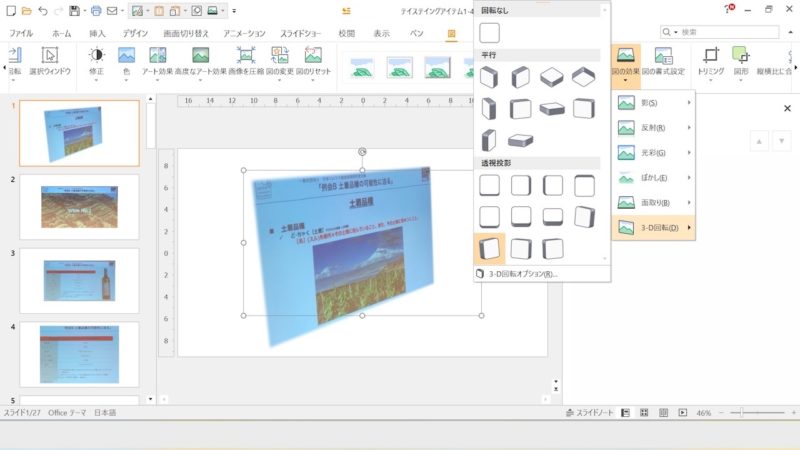
Task: Open the 色 color dropdown
Action: 126,60
